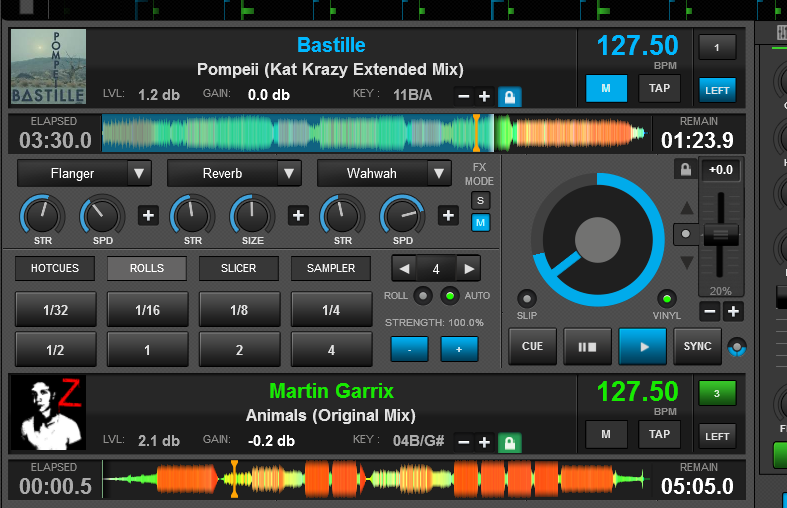Click the jog wheel platter
This screenshot has height=508, width=787.
(597, 240)
